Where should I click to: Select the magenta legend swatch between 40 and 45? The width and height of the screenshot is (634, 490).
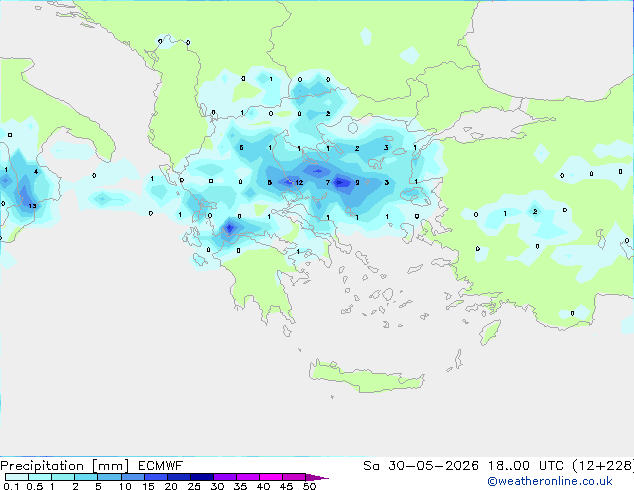271,477
